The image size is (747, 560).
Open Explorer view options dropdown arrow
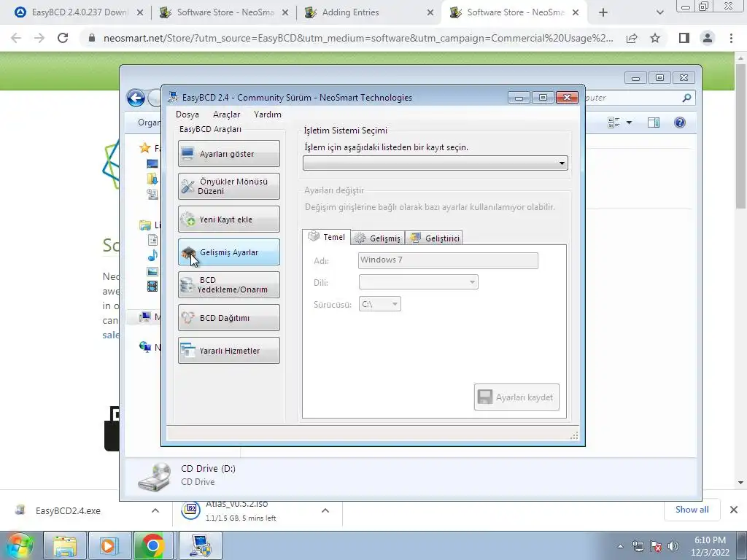[x=629, y=122]
